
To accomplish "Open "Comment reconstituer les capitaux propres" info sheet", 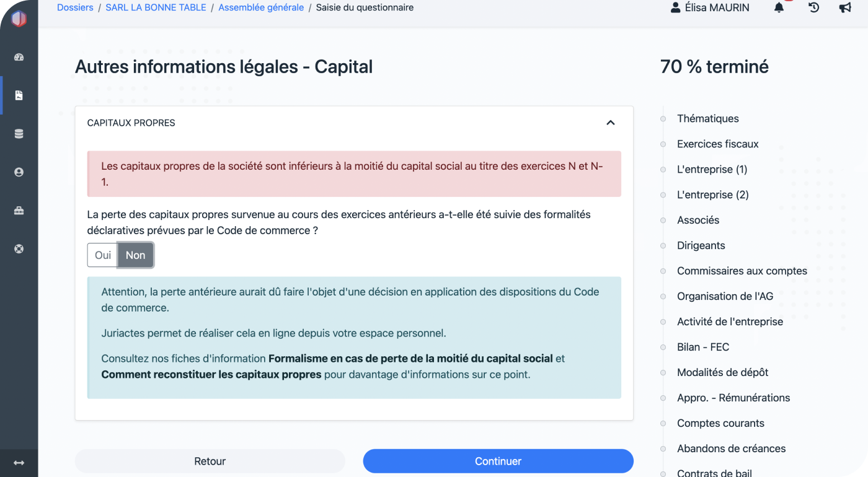I will 211,374.
